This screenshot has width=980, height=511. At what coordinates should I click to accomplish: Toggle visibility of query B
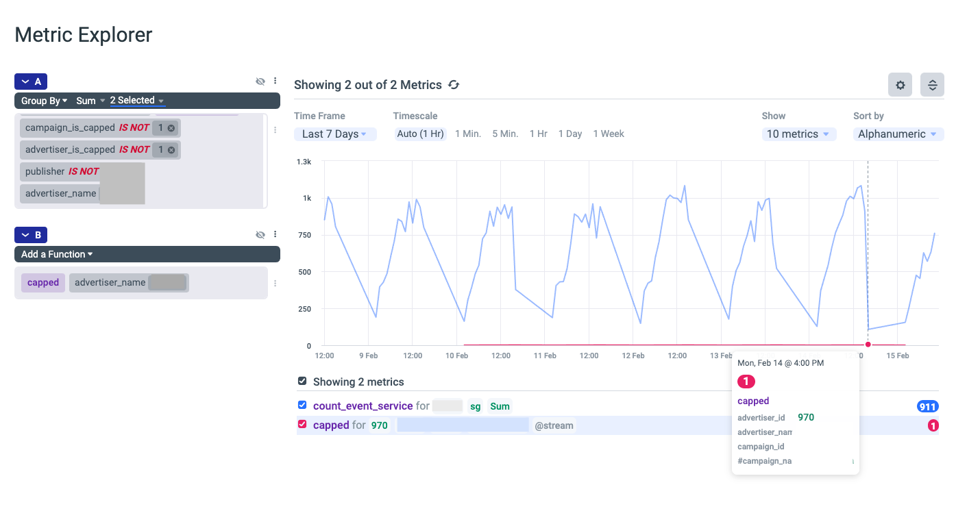point(260,235)
